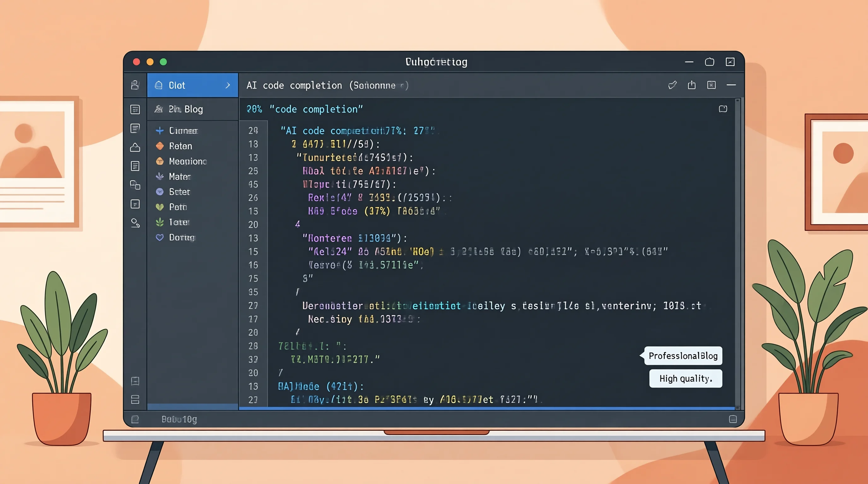The height and width of the screenshot is (484, 868).
Task: Click the High quality. suggestion button
Action: (686, 379)
